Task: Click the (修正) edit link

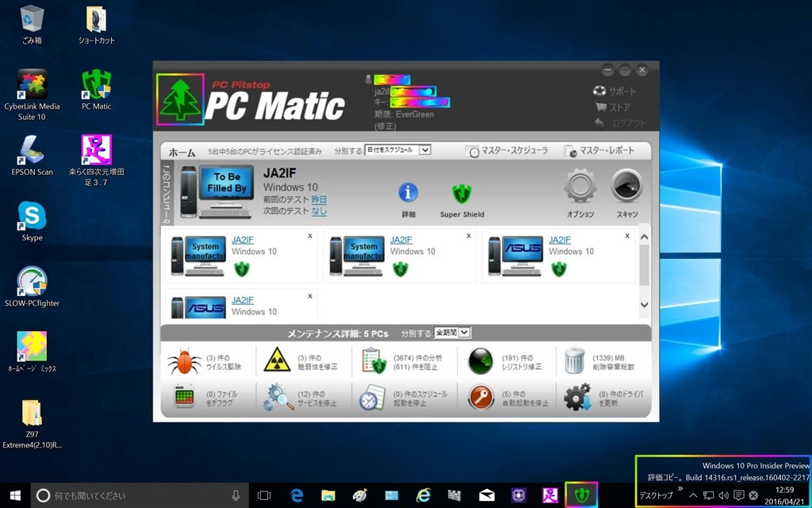Action: coord(385,126)
